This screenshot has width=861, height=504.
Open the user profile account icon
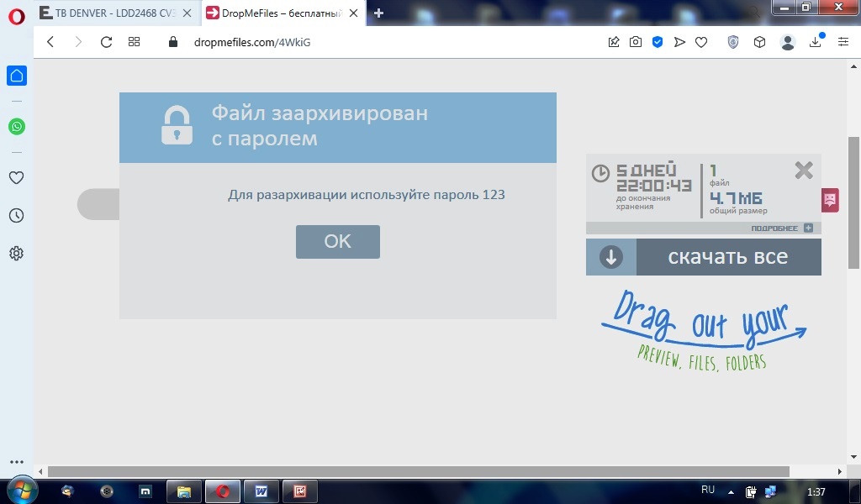787,42
